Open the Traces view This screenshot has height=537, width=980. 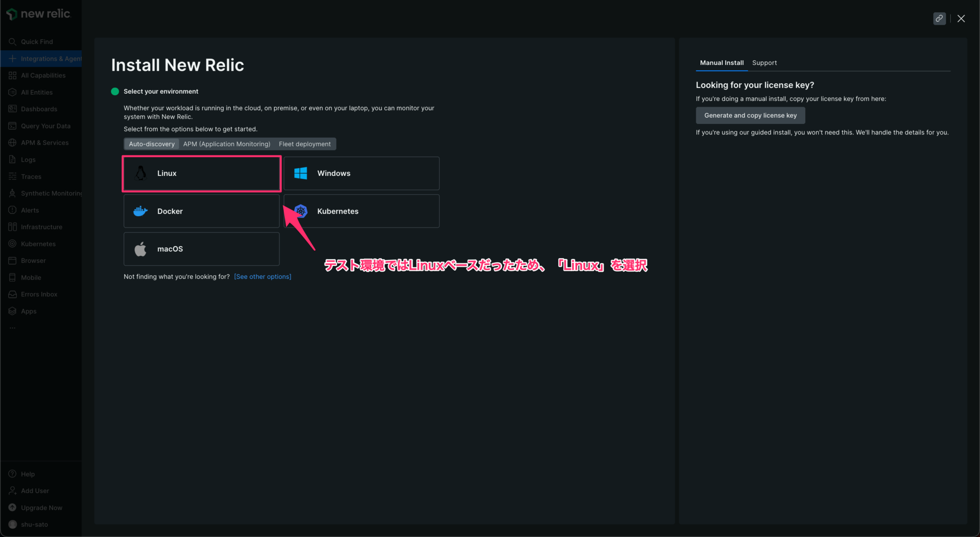point(31,176)
